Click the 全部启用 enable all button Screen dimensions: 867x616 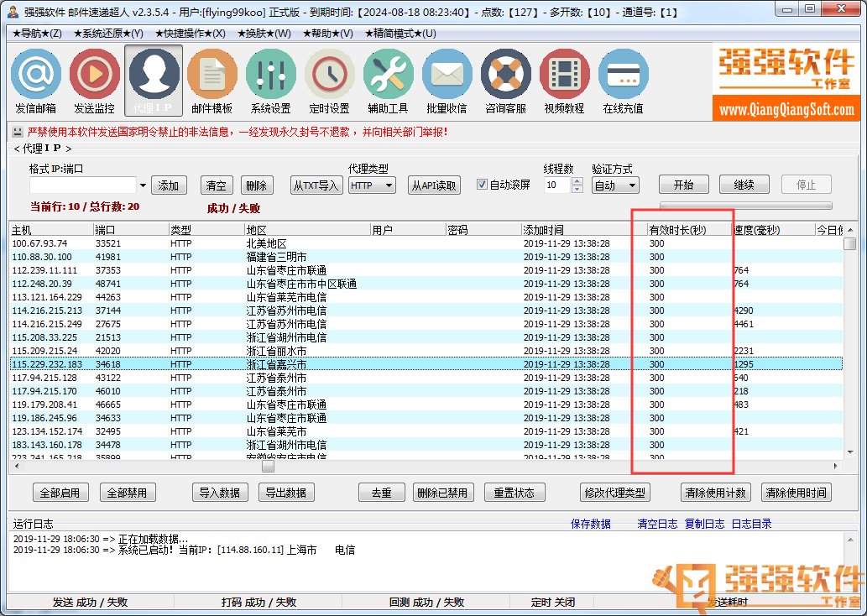(60, 492)
